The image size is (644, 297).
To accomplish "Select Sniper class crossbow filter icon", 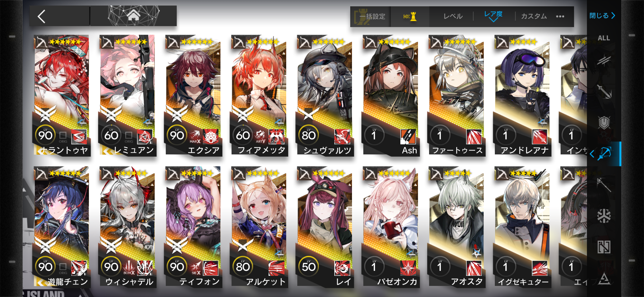I will pos(605,153).
